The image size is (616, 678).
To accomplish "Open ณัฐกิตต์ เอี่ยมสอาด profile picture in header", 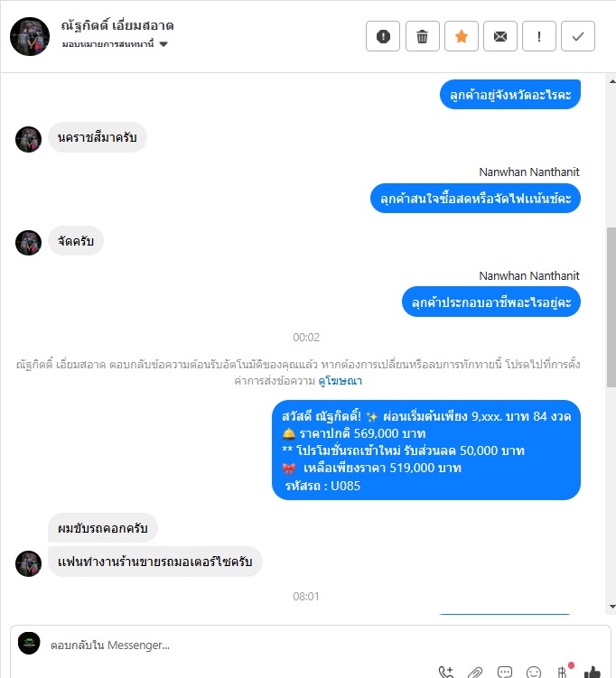I will 30,36.
